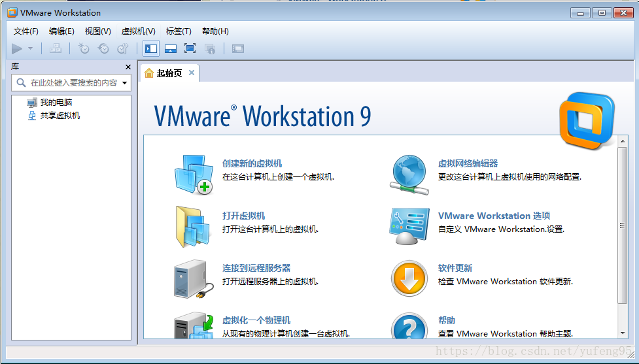Open the snapshot manager toolbar icon
Image resolution: width=639 pixels, height=364 pixels.
(123, 48)
